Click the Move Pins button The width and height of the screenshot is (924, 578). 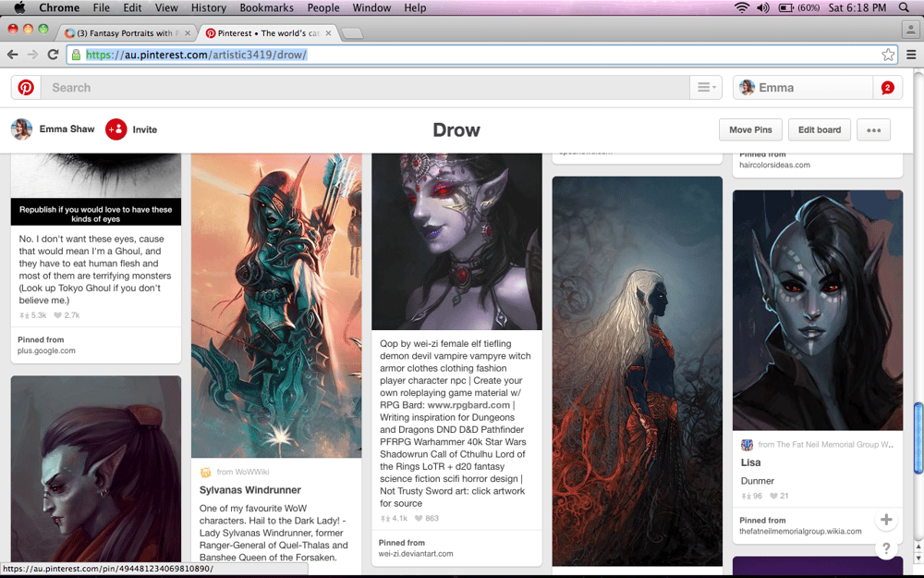click(750, 129)
